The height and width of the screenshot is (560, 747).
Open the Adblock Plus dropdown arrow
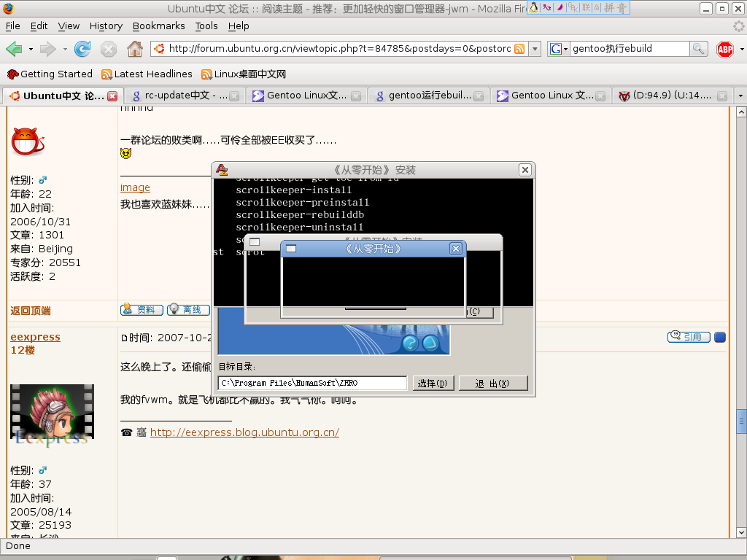click(741, 49)
